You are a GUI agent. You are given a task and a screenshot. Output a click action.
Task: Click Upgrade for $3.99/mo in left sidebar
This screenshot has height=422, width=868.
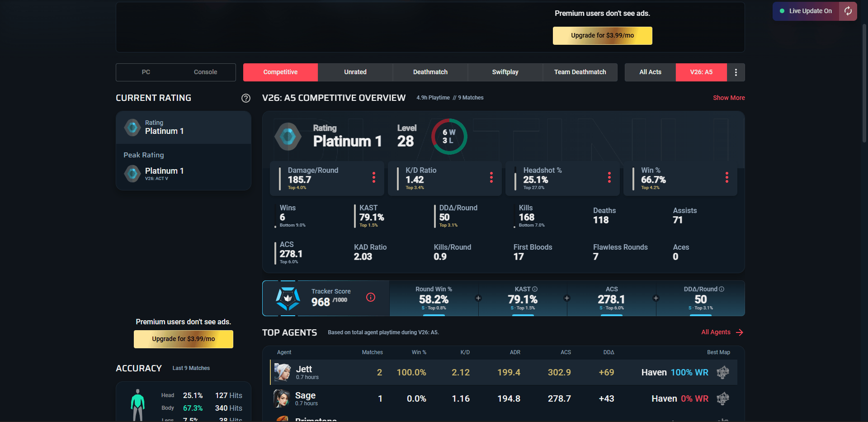(x=184, y=339)
